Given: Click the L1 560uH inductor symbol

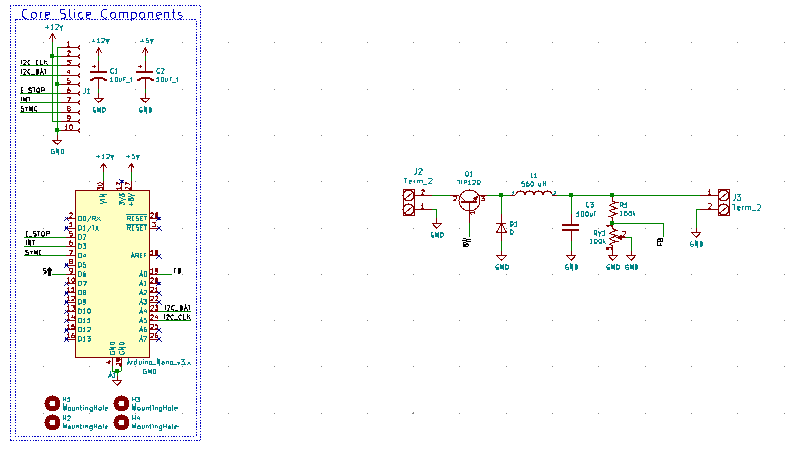Looking at the screenshot, I should pos(533,194).
